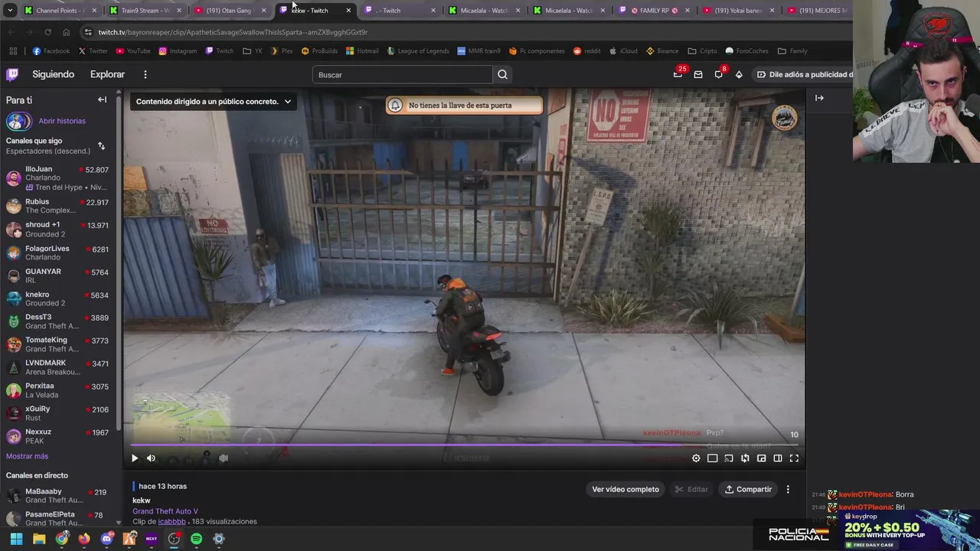Open knekro channel in sidebar
Image resolution: width=980 pixels, height=551 pixels.
(x=57, y=298)
